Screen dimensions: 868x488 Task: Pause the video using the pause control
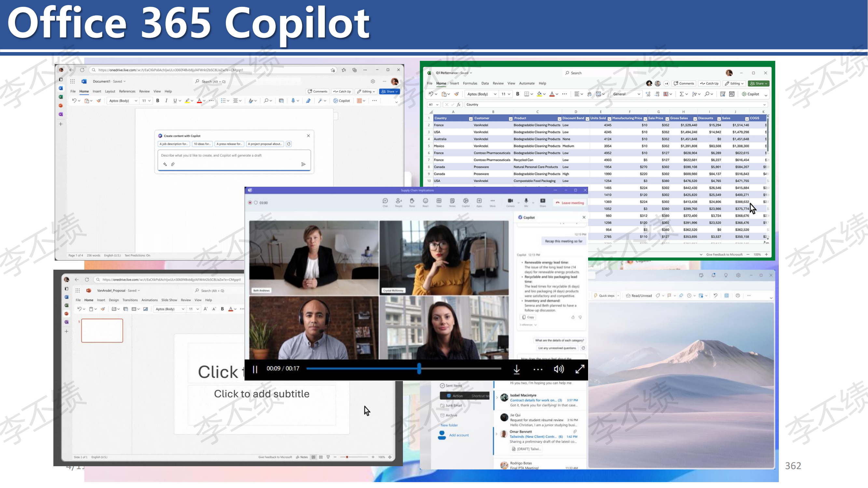(255, 370)
